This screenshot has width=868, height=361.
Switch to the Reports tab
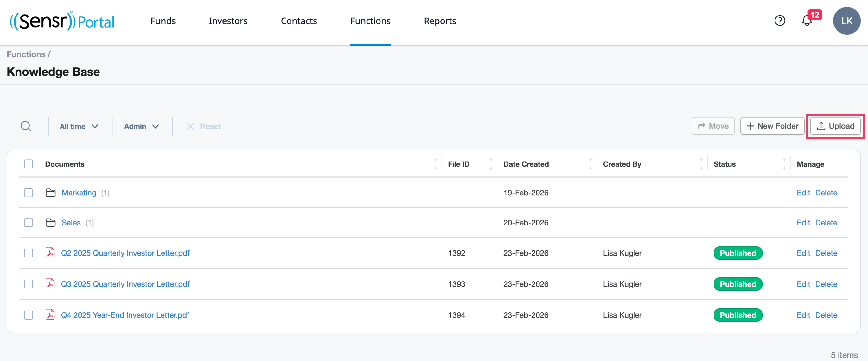440,21
